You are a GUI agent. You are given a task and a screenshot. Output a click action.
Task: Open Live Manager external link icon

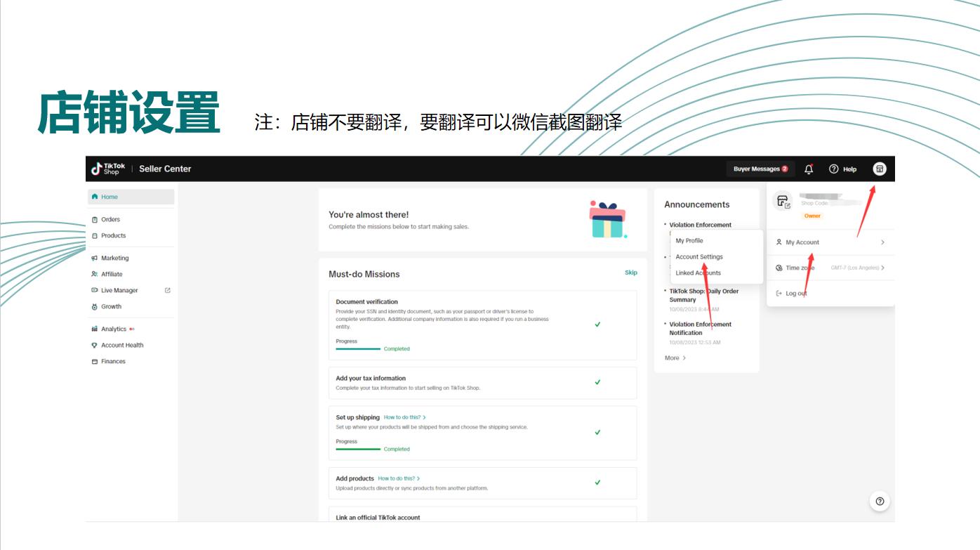(x=168, y=290)
